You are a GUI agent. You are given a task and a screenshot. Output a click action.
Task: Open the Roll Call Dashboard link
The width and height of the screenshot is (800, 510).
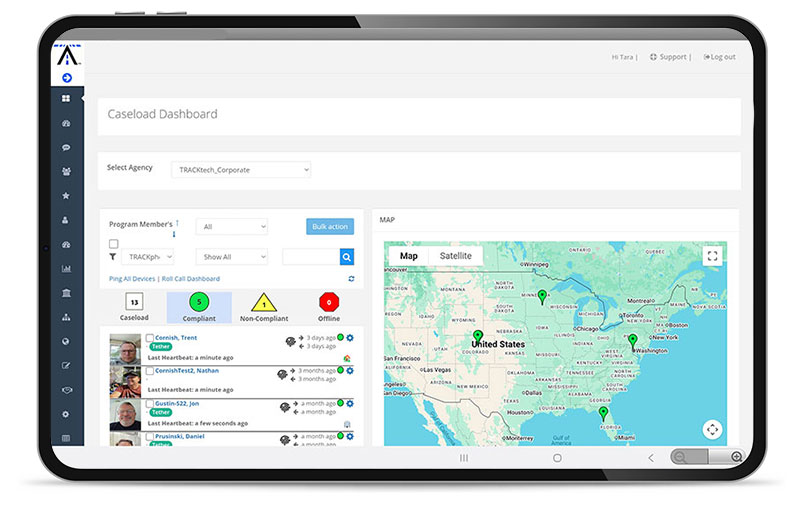(x=192, y=279)
